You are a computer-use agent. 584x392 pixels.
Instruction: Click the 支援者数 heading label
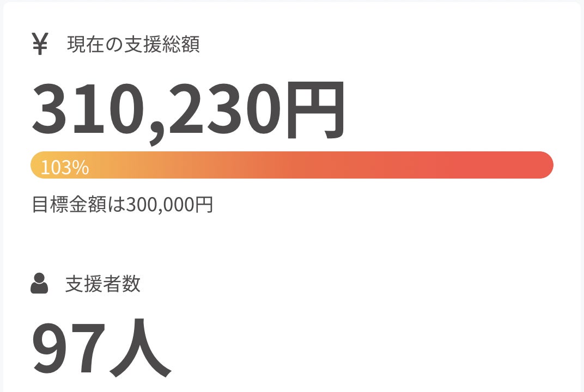pyautogui.click(x=102, y=284)
